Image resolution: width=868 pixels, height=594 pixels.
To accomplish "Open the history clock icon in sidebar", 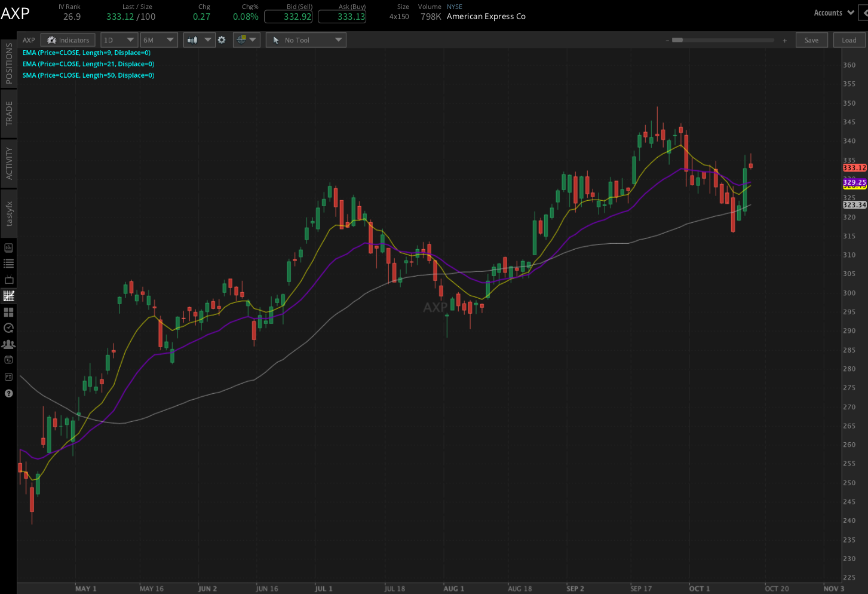I will (x=9, y=327).
